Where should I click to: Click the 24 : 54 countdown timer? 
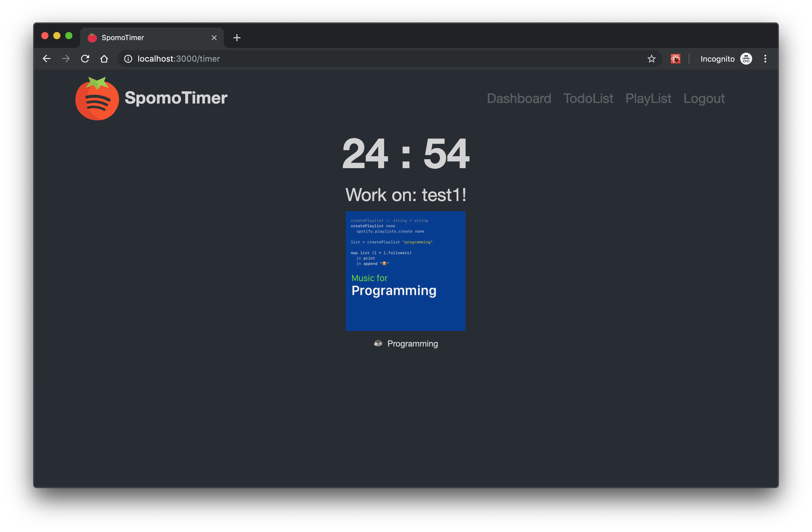coord(406,153)
